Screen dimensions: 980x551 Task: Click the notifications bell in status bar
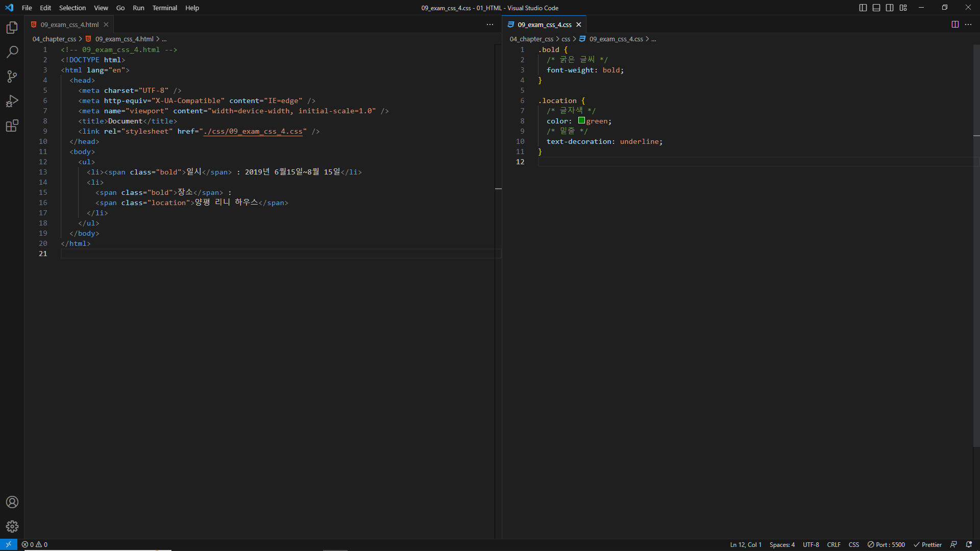tap(969, 544)
